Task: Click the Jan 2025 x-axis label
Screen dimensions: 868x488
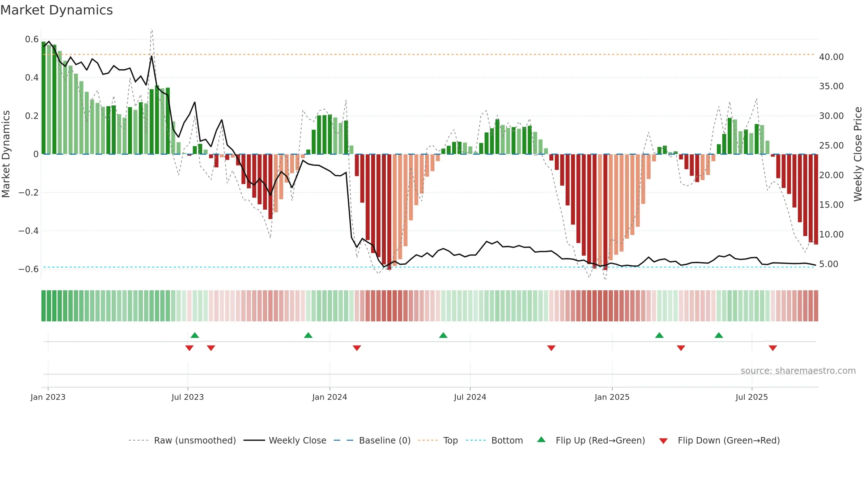Action: [612, 397]
